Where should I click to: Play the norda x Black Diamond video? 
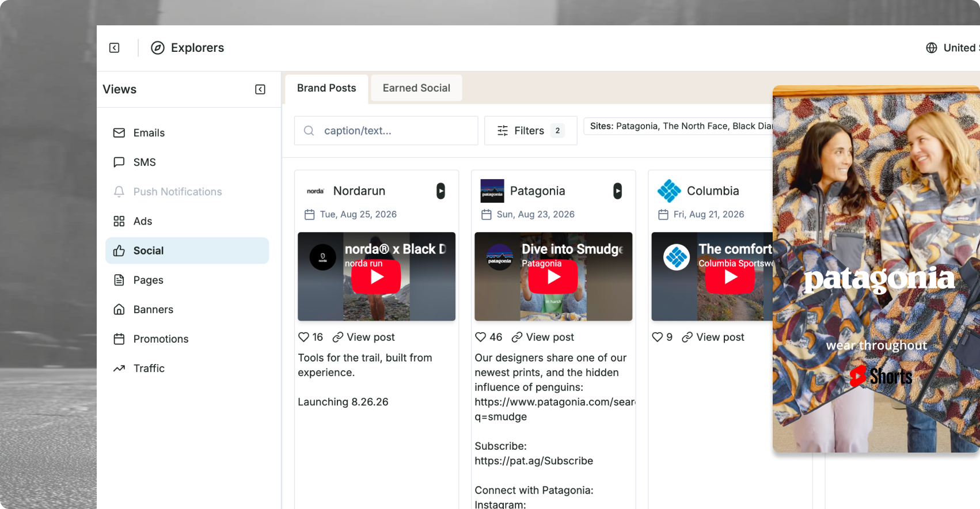click(377, 277)
